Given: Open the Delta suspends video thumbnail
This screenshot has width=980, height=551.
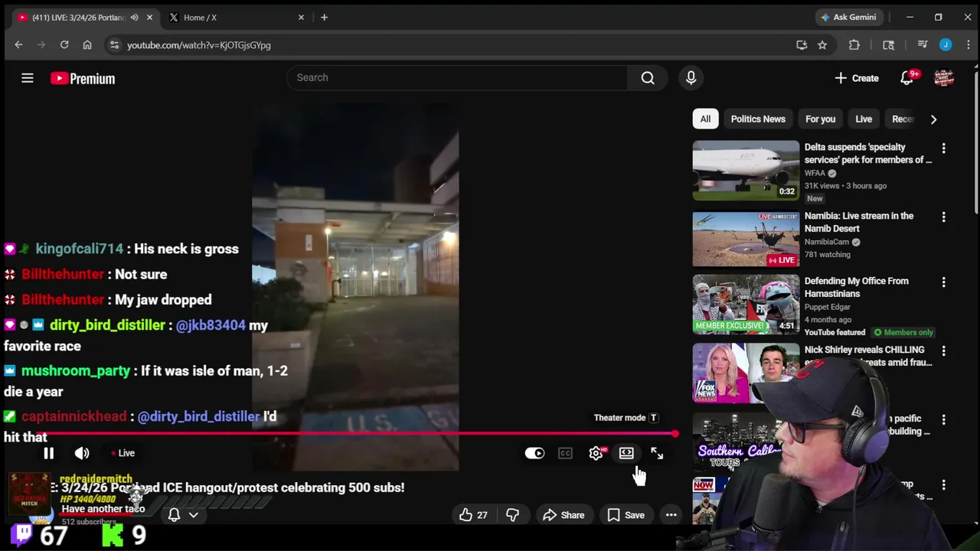Looking at the screenshot, I should pyautogui.click(x=746, y=170).
